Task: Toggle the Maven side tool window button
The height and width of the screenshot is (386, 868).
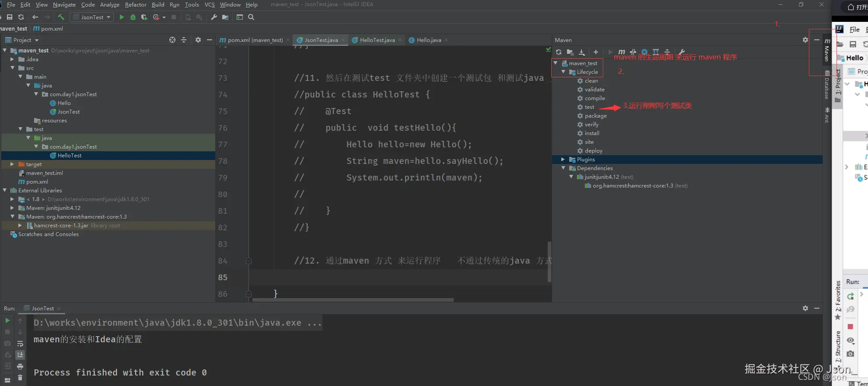Action: (827, 50)
